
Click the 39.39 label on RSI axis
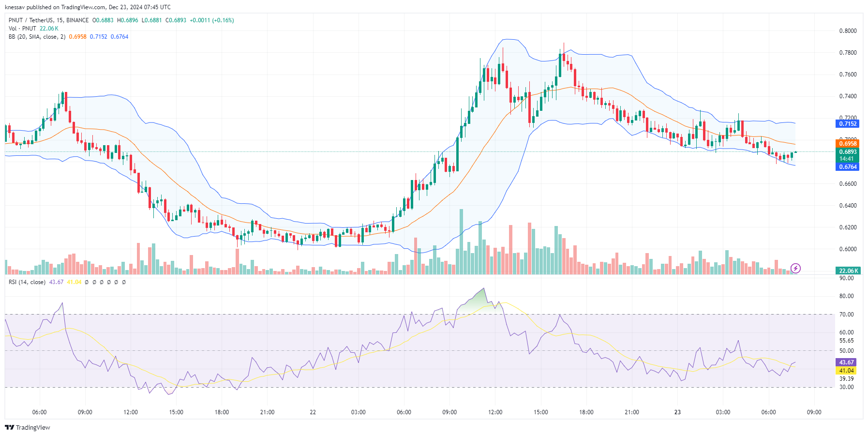point(846,379)
